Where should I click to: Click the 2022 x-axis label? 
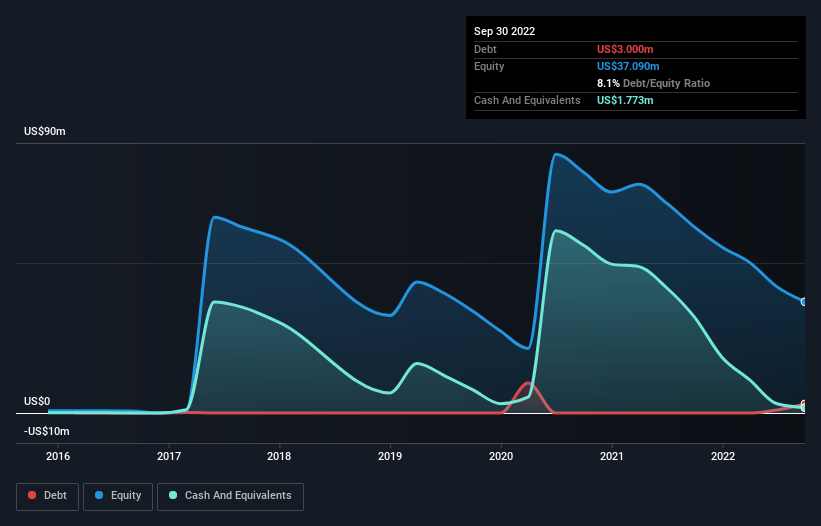tap(723, 456)
